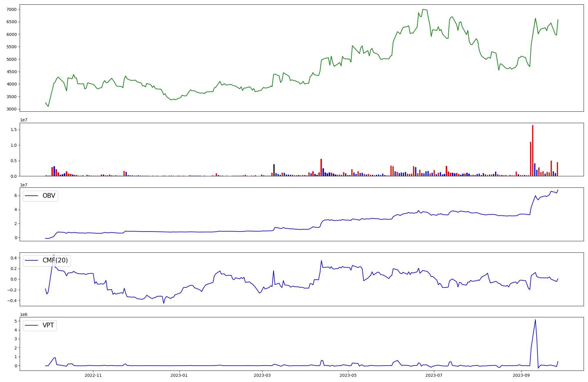Click the black volume bar in March 2023
Screen dimensions: 588x382
274,170
